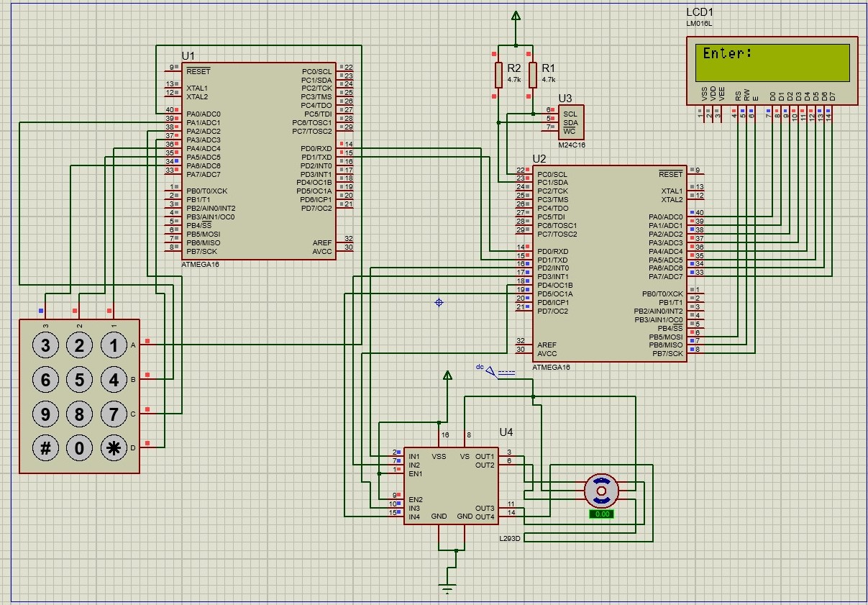This screenshot has height=605, width=868.
Task: Select the power terminal above L293D VSS
Action: click(447, 376)
